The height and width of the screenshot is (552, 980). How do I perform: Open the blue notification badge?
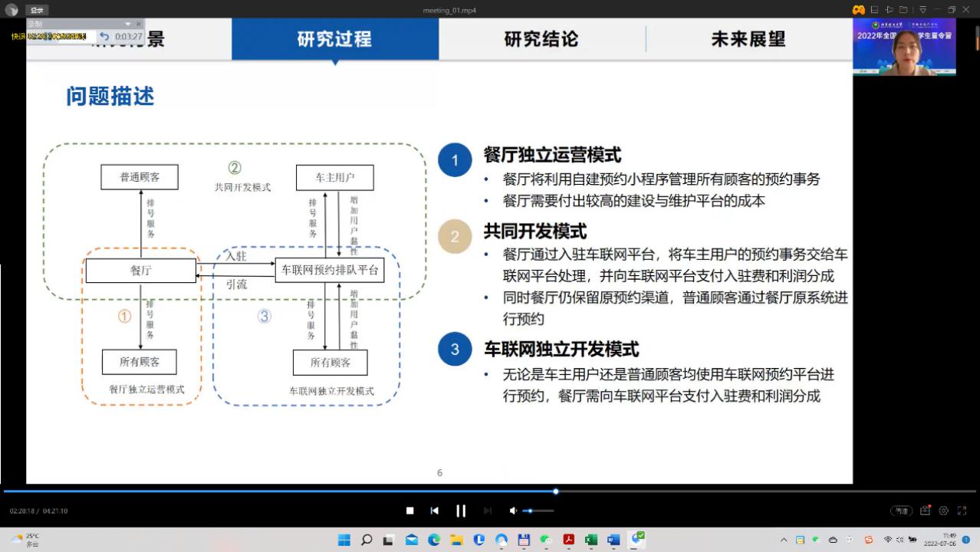click(x=968, y=540)
